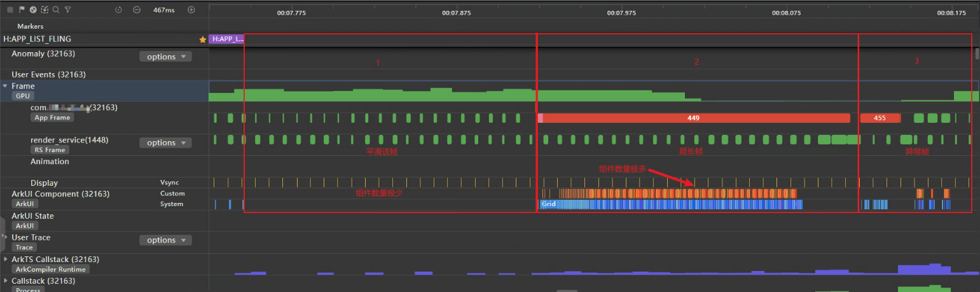Select the red 455 abnormal frame bar
Viewport: 980px width, 292px height.
coord(880,118)
